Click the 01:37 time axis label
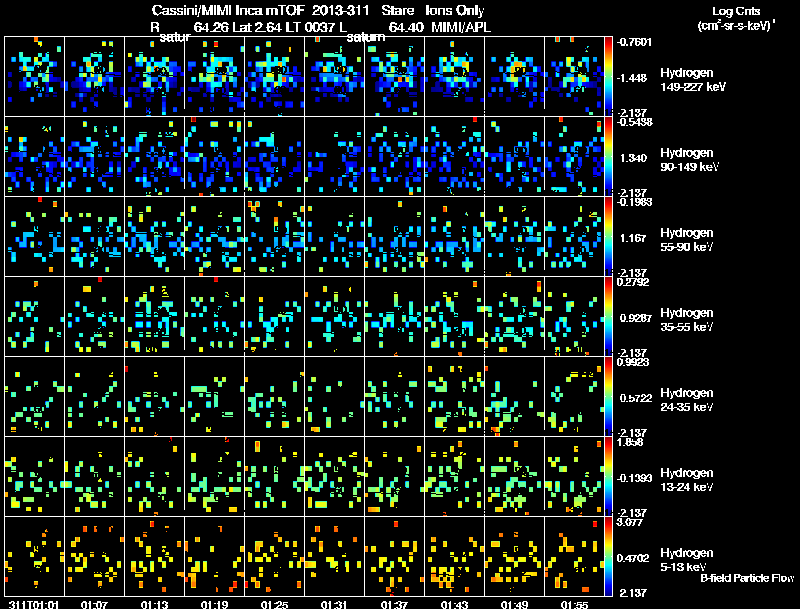Viewport: 800px width, 609px height. [x=394, y=604]
